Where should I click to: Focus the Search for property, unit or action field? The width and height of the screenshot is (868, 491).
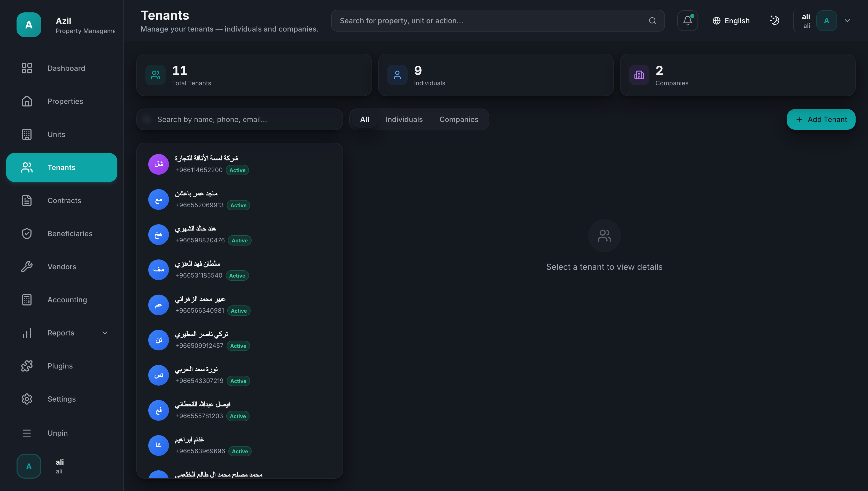(x=498, y=21)
